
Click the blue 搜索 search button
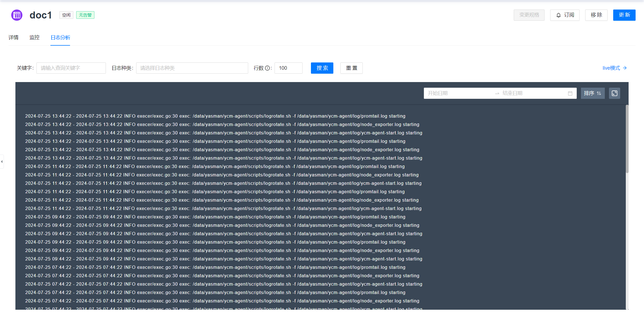point(322,68)
